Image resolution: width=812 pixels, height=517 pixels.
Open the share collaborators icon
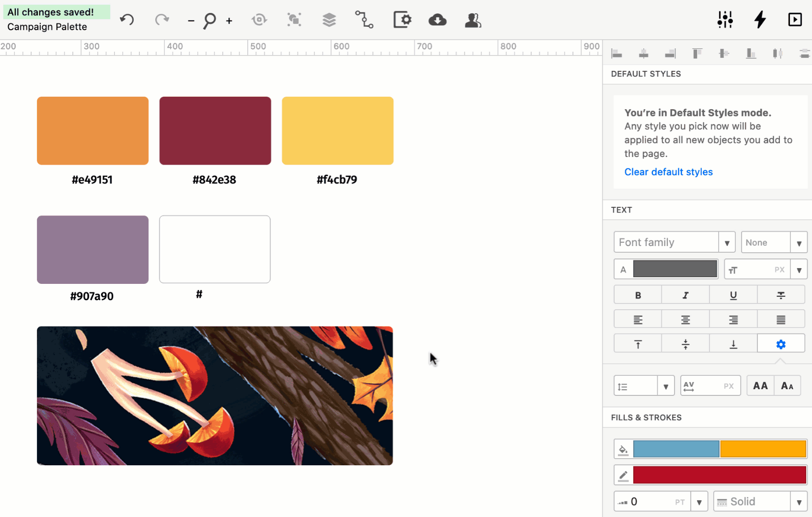pos(473,20)
